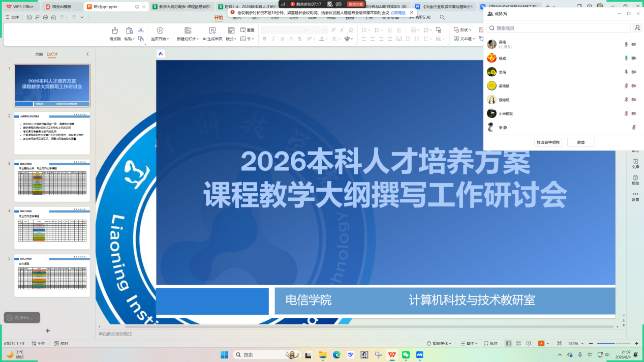Click the Help (帮助) icon in right sidebar

point(635,177)
